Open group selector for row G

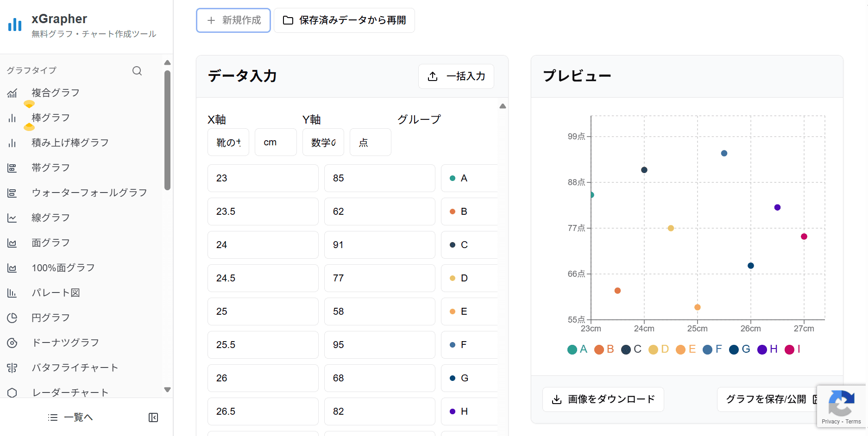[x=469, y=378]
